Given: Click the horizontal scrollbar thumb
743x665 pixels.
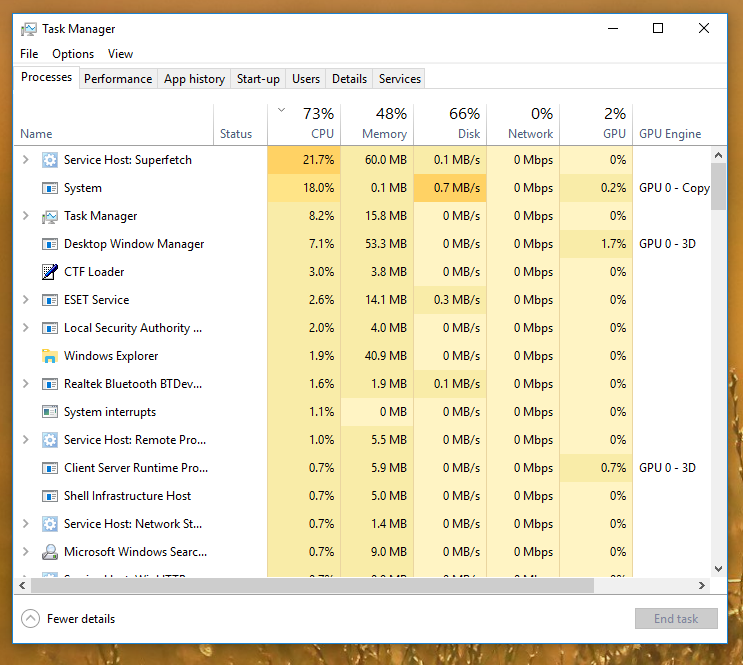Looking at the screenshot, I should [312, 586].
